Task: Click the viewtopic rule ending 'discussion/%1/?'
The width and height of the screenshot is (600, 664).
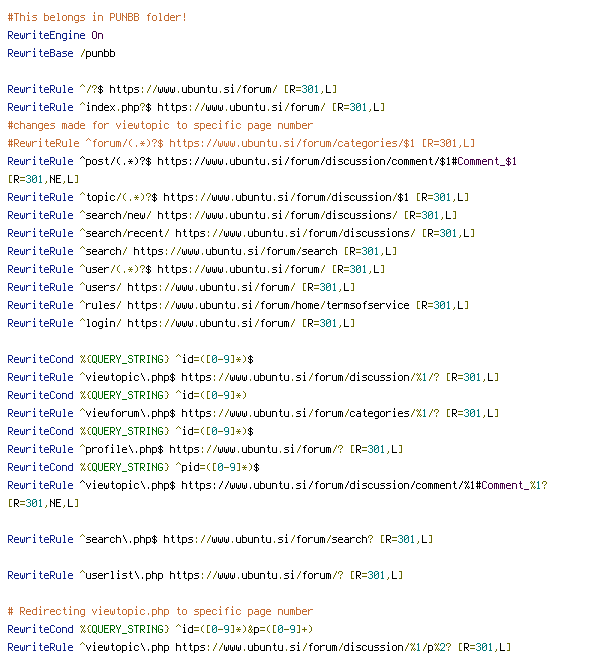Action: pyautogui.click(x=253, y=377)
